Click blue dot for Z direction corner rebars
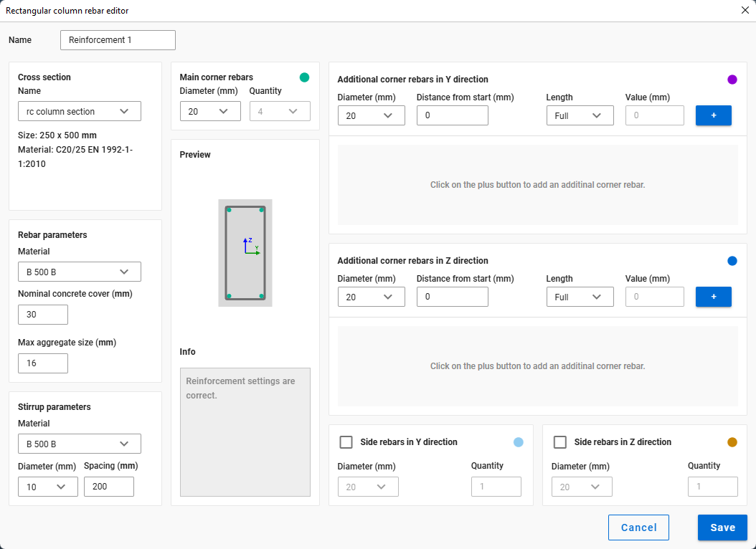Image resolution: width=756 pixels, height=549 pixels. click(732, 261)
